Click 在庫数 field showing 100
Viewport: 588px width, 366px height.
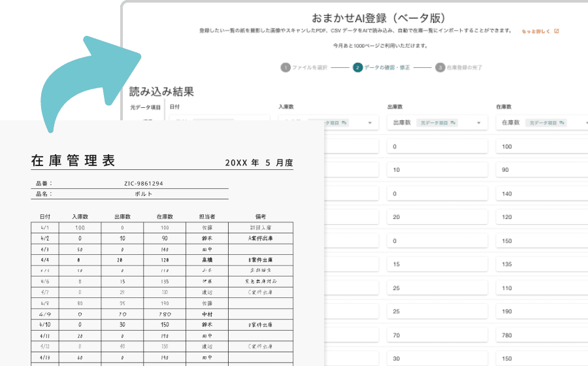541,146
